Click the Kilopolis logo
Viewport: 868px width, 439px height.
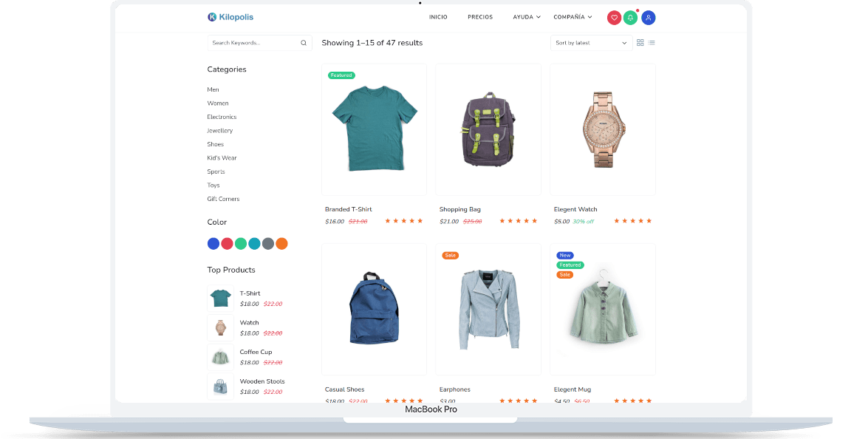pos(230,17)
